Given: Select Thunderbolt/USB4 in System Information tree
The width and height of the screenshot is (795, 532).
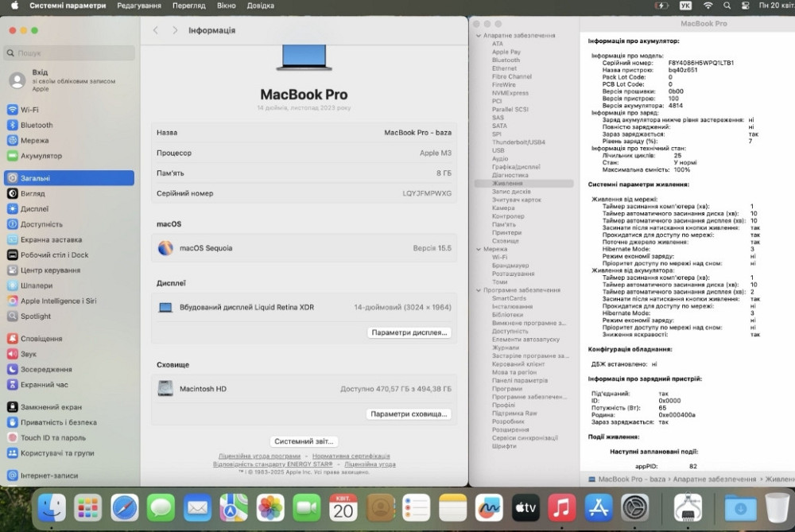Looking at the screenshot, I should pyautogui.click(x=518, y=142).
